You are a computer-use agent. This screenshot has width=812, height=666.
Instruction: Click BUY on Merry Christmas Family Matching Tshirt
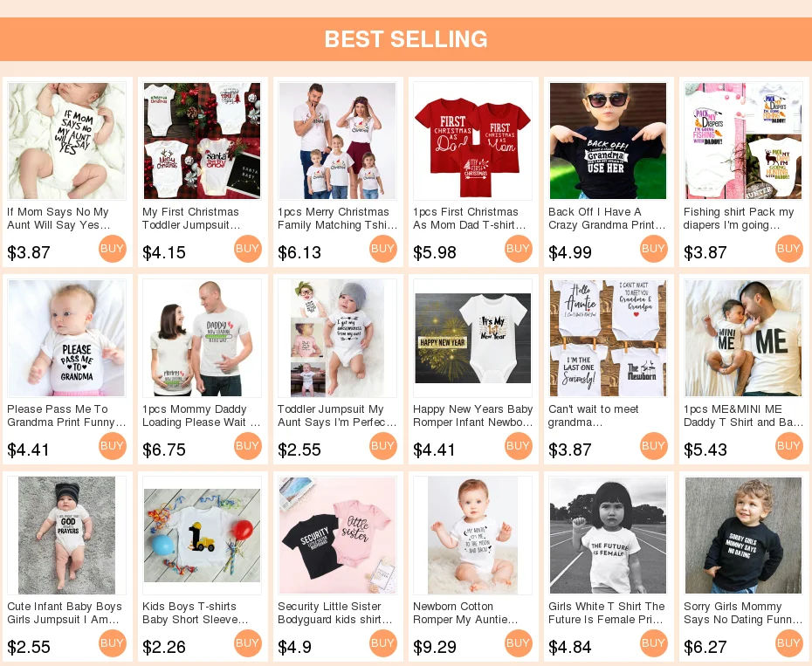click(383, 249)
